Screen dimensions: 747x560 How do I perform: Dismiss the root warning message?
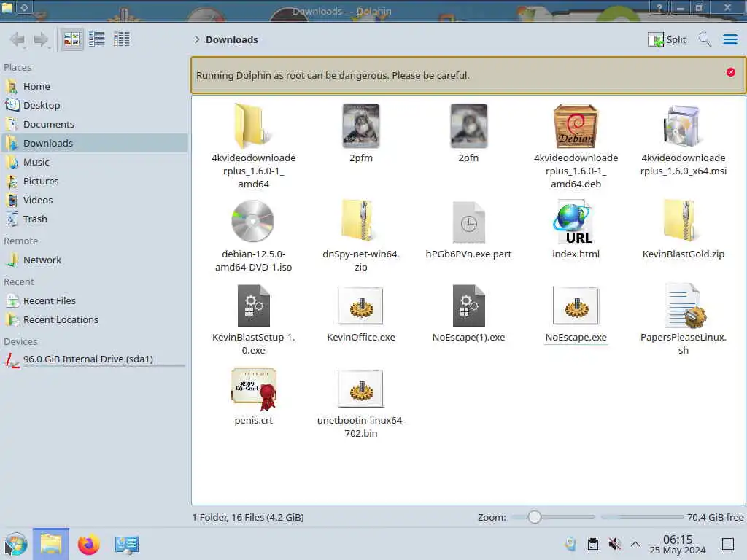tap(730, 72)
